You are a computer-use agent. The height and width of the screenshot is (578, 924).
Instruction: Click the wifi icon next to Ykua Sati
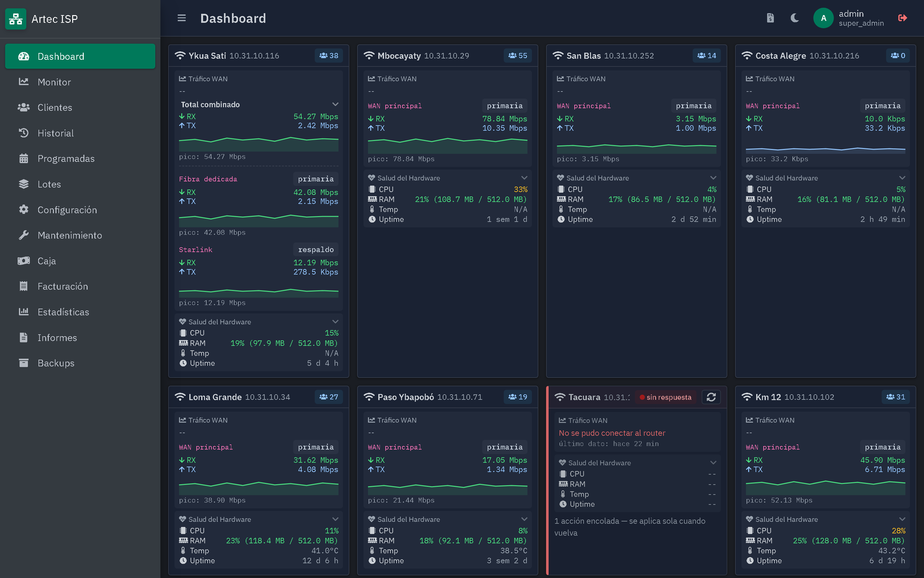coord(180,56)
